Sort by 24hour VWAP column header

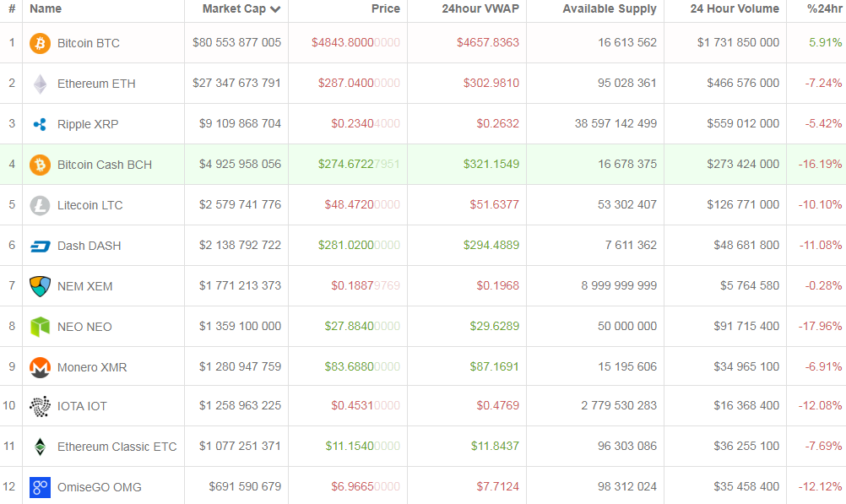[x=480, y=9]
